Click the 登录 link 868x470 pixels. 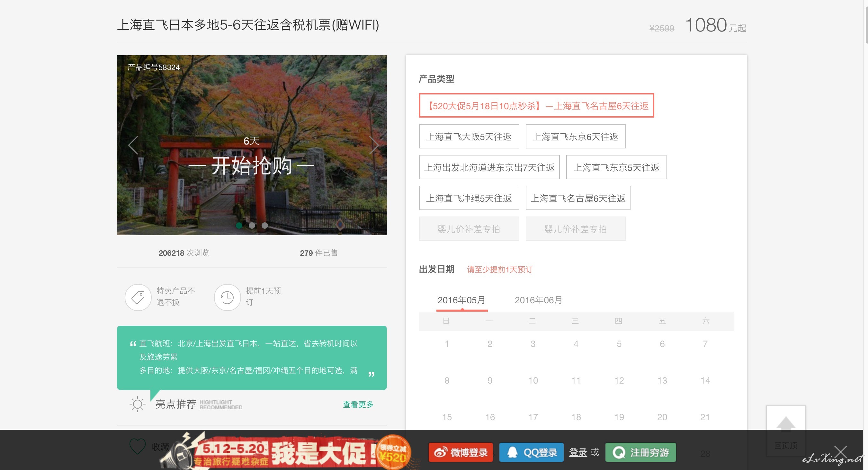point(578,452)
